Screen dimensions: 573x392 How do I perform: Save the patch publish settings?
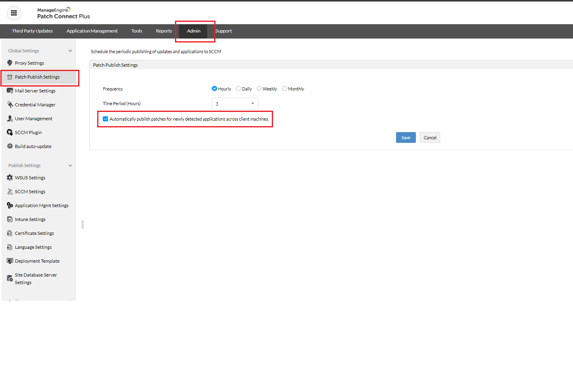(x=406, y=138)
